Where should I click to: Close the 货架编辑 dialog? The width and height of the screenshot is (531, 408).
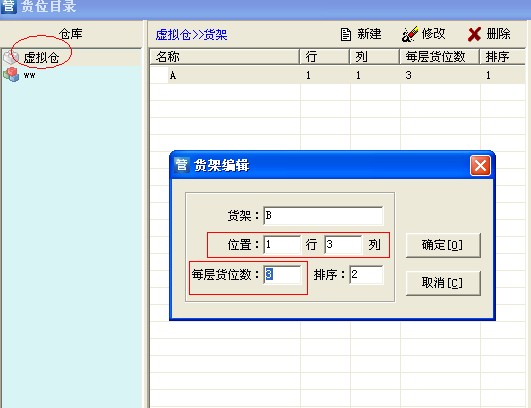480,166
